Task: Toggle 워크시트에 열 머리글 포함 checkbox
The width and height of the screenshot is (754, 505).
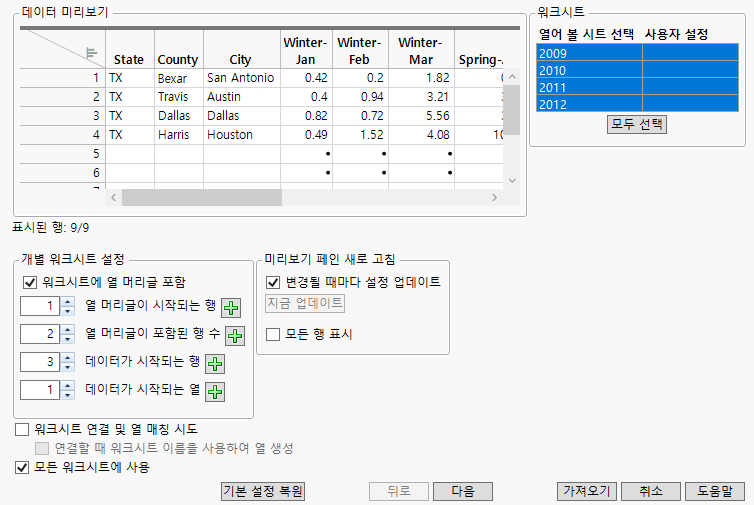Action: (x=30, y=282)
